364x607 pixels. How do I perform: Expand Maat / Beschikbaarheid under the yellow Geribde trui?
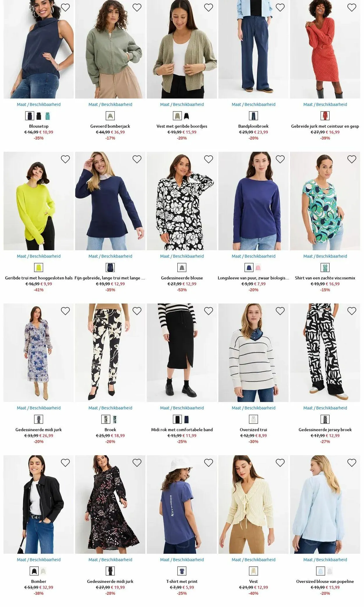click(39, 256)
